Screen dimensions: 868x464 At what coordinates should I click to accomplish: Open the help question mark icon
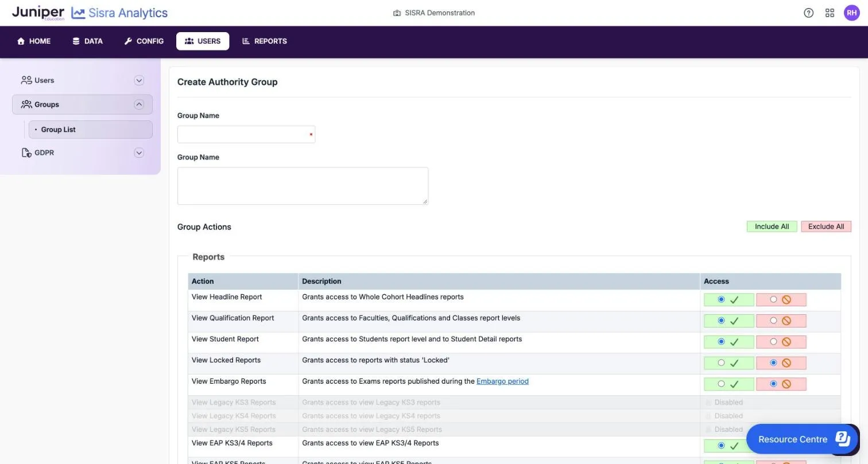click(x=808, y=13)
